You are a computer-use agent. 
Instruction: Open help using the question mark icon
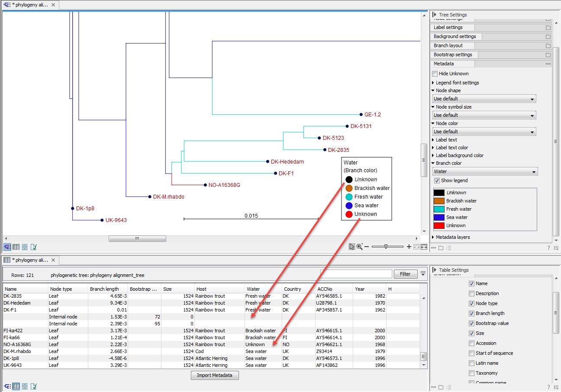[548, 247]
